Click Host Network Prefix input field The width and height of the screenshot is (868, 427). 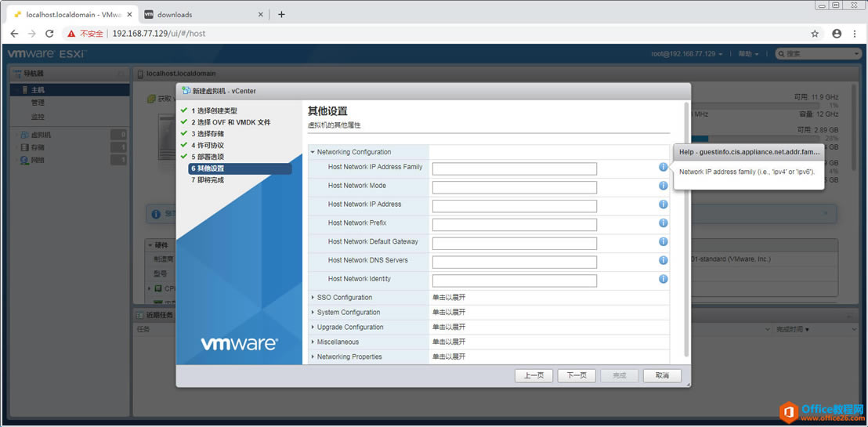point(514,225)
